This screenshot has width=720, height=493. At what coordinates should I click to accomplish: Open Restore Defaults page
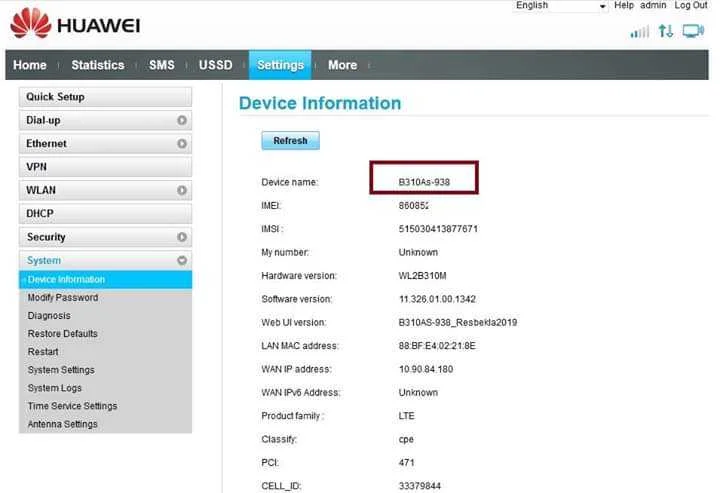[x=62, y=334]
